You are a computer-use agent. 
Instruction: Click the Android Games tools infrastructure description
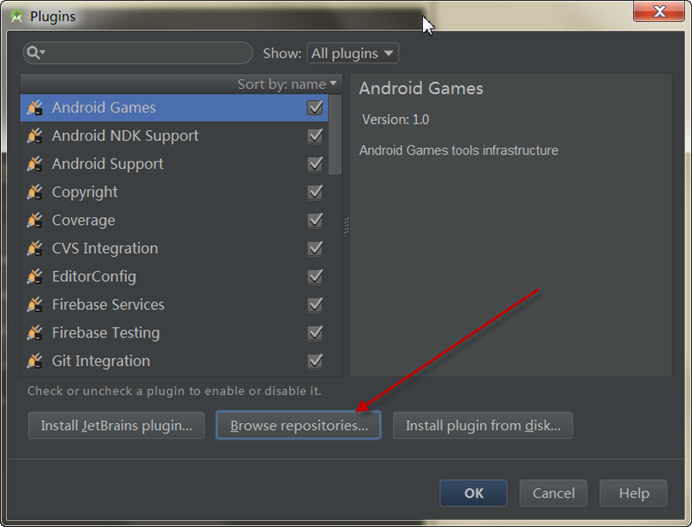click(459, 151)
